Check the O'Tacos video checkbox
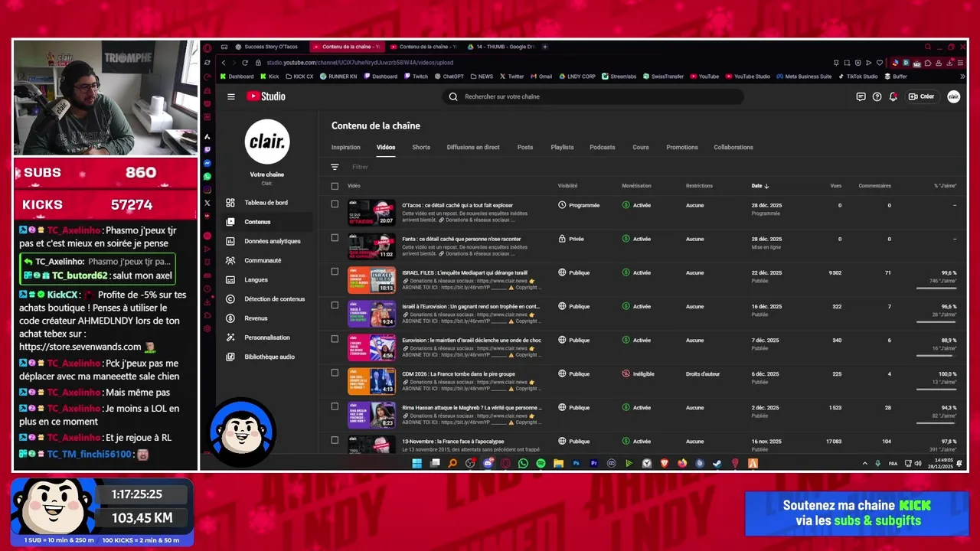The width and height of the screenshot is (980, 551). tap(335, 204)
